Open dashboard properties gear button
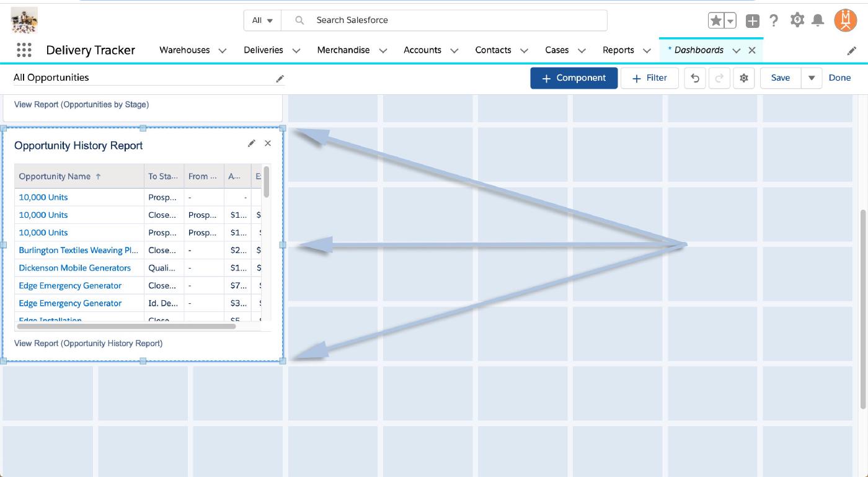Image resolution: width=868 pixels, height=477 pixels. click(x=744, y=78)
